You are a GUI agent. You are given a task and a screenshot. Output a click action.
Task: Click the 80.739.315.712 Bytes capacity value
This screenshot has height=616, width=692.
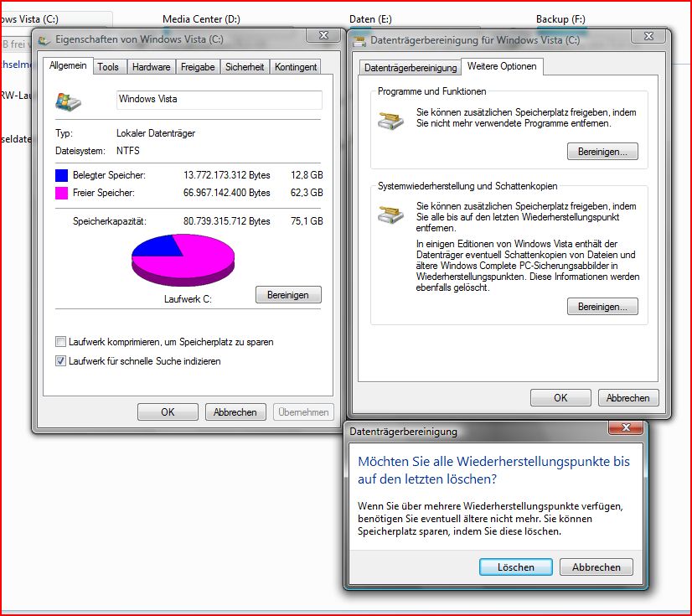click(227, 221)
